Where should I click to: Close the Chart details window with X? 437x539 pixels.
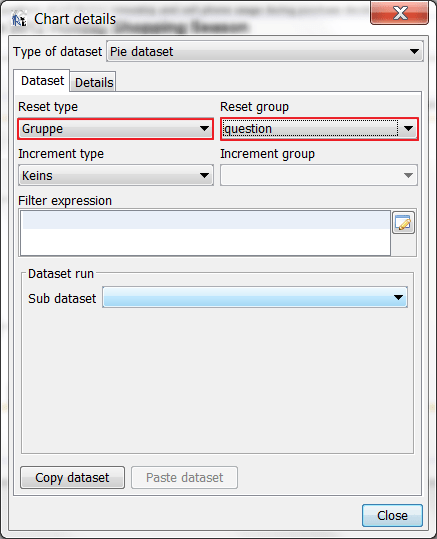click(400, 13)
